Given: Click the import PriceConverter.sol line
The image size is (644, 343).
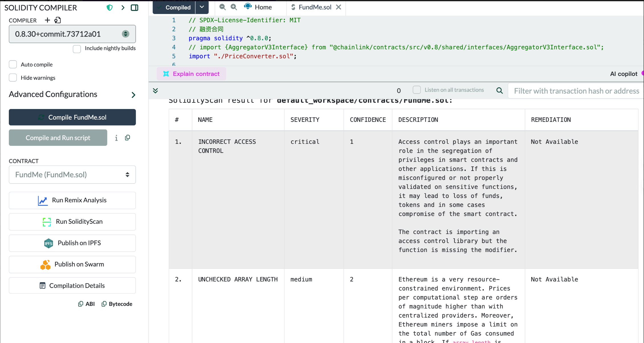Looking at the screenshot, I should pos(242,56).
